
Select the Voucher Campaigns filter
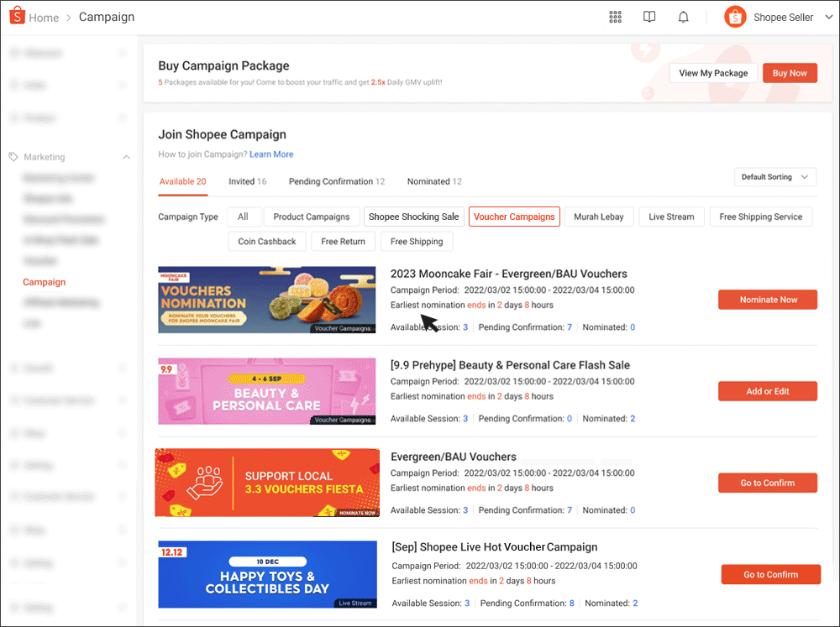pyautogui.click(x=514, y=217)
